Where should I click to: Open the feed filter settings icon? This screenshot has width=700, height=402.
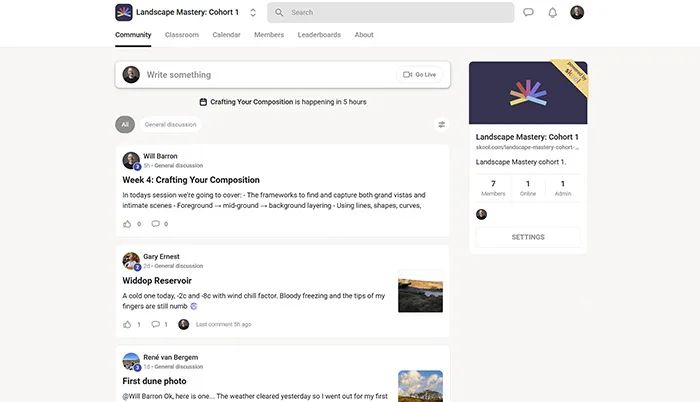441,125
